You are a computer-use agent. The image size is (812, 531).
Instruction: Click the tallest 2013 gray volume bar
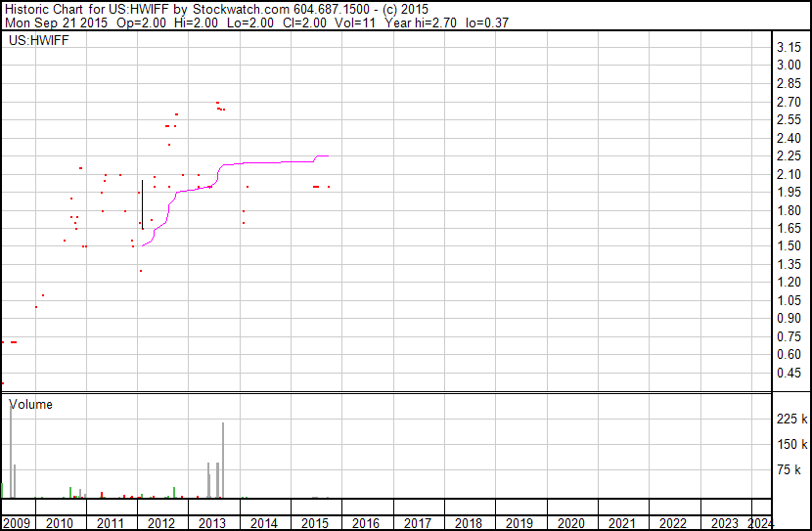coord(223,460)
